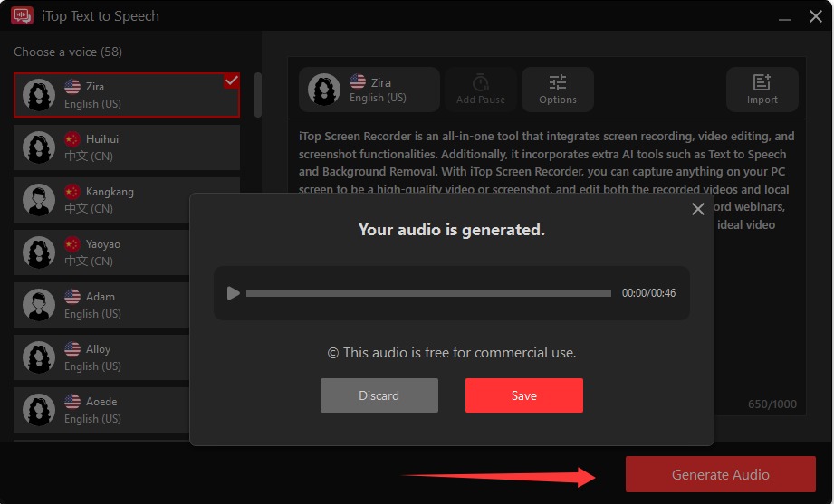This screenshot has height=504, width=834.
Task: Click the China flag beside Huihui
Action: pos(72,138)
